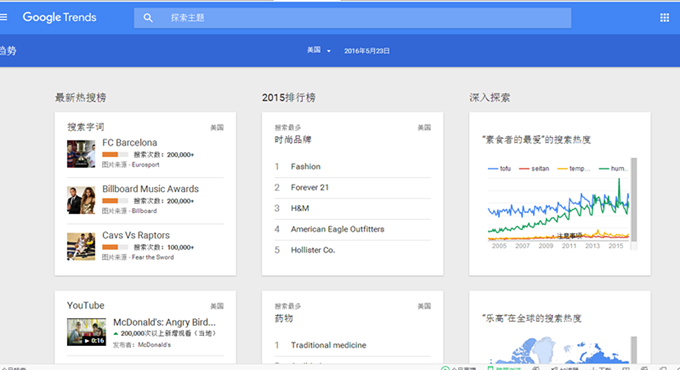Viewport: 680px width, 370px height.
Task: Click the Eurosport image source
Action: click(145, 165)
